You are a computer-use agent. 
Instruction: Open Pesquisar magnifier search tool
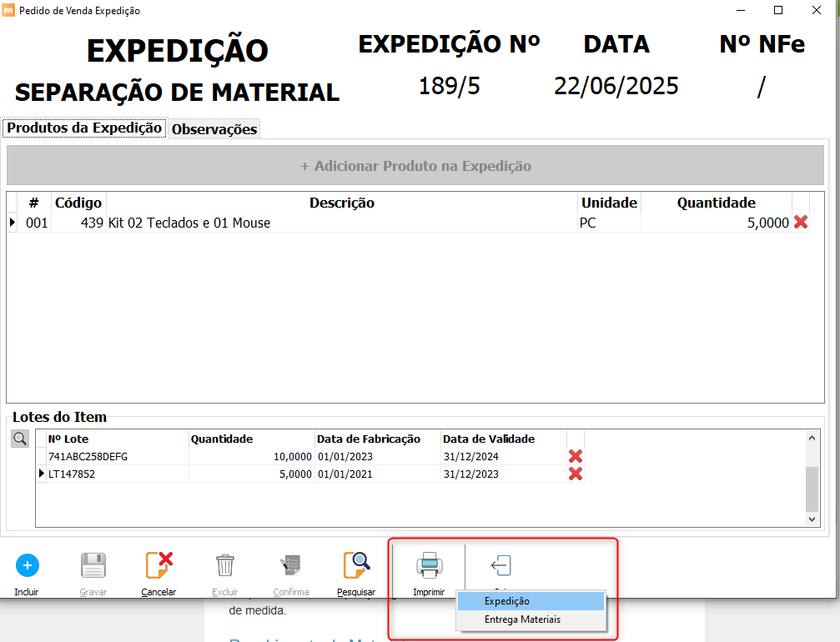(356, 565)
